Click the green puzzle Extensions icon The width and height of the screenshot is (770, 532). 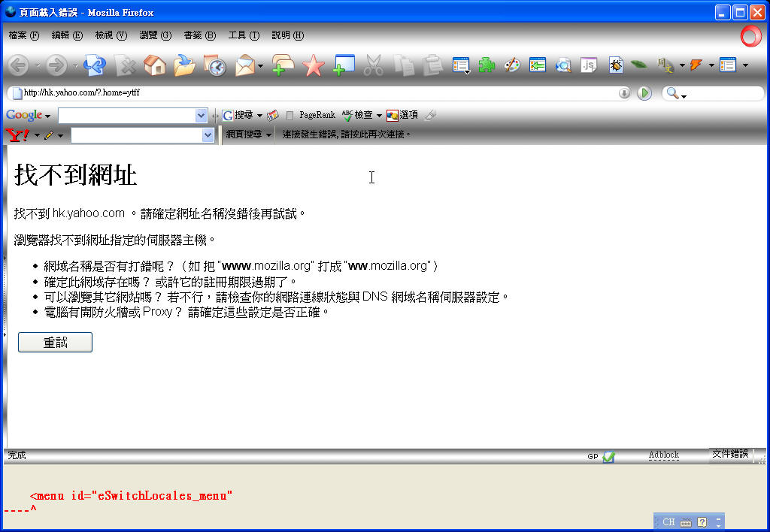pos(487,65)
